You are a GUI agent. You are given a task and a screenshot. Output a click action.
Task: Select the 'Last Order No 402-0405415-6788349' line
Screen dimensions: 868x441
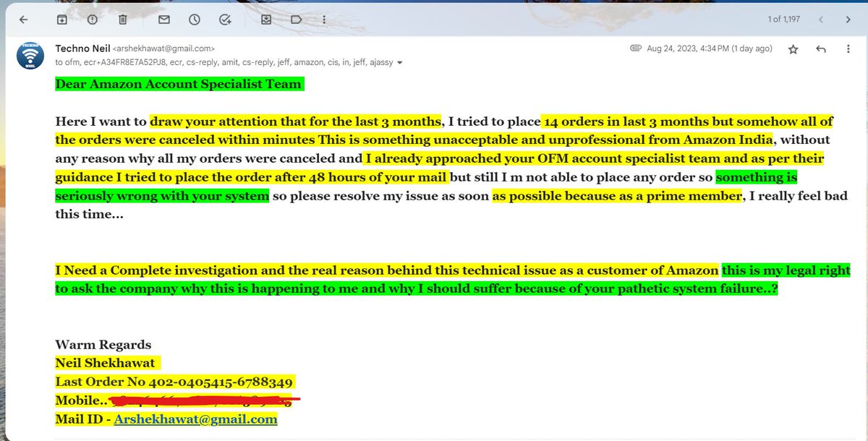pos(174,382)
